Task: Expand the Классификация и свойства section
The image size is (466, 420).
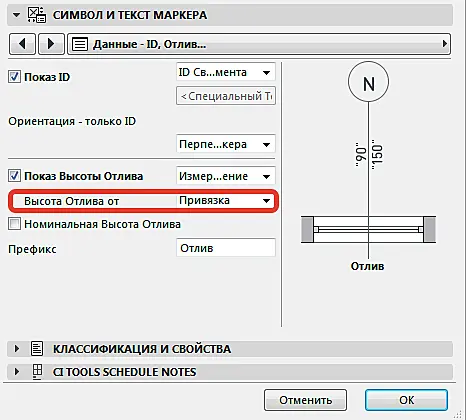Action: coord(16,349)
